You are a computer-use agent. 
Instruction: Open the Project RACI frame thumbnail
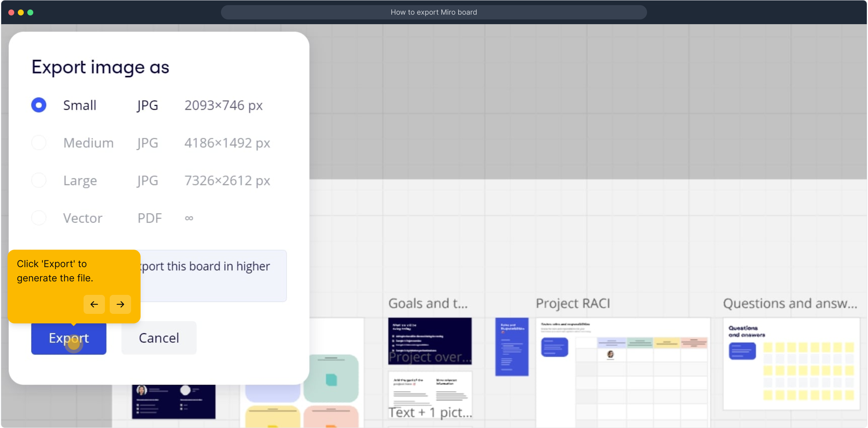(x=622, y=373)
